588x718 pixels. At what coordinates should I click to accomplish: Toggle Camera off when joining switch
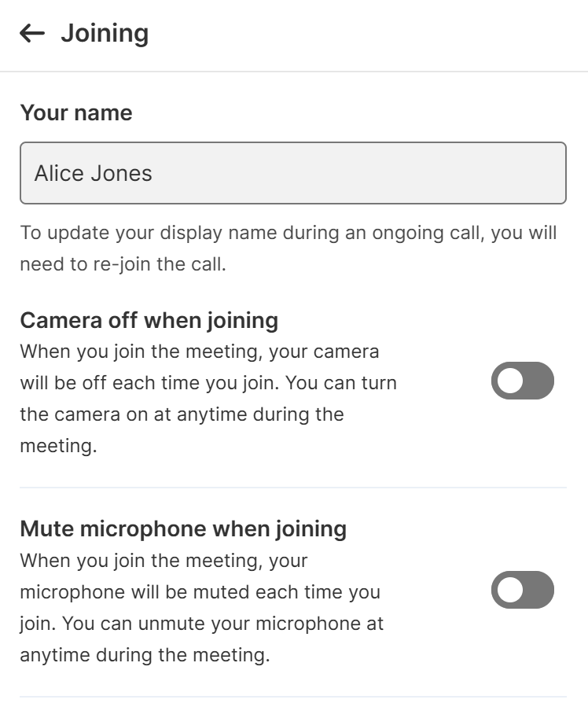(522, 381)
